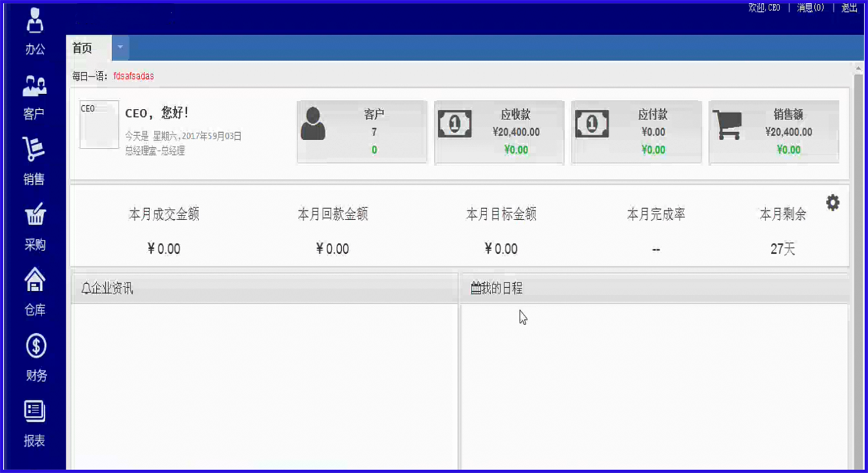Open 消息(0) messages link
This screenshot has width=868, height=473.
point(810,8)
